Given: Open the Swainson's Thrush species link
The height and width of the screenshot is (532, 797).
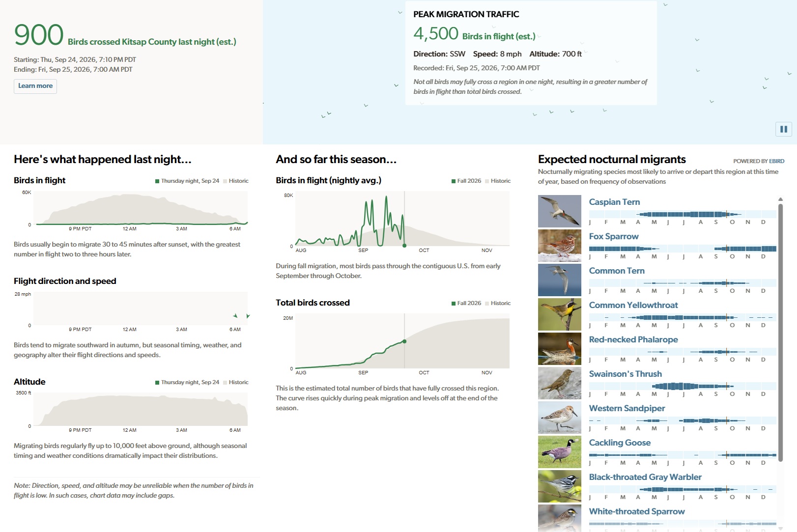Looking at the screenshot, I should pos(626,374).
